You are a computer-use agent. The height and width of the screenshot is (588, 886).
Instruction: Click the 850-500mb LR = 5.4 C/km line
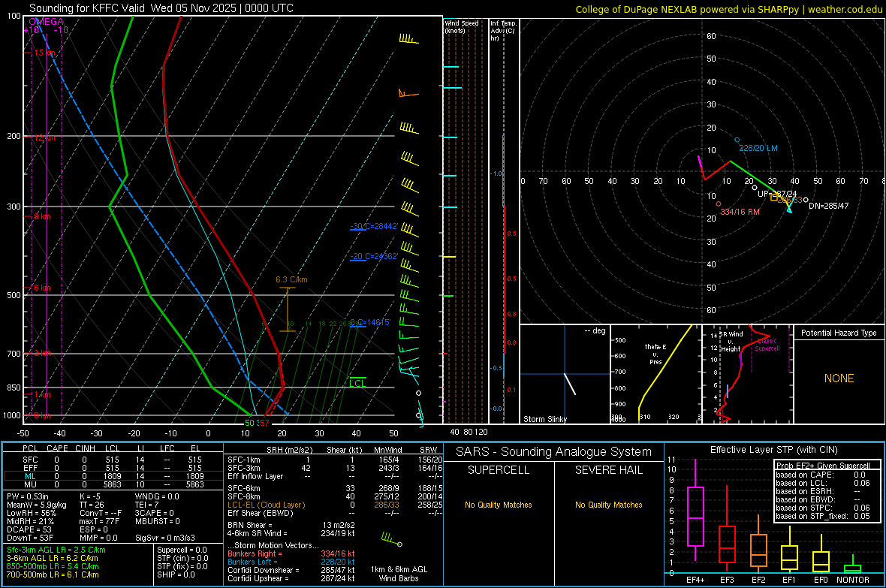pos(53,566)
